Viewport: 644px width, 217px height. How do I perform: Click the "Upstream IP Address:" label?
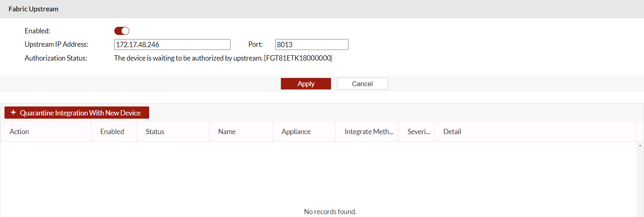tap(57, 44)
